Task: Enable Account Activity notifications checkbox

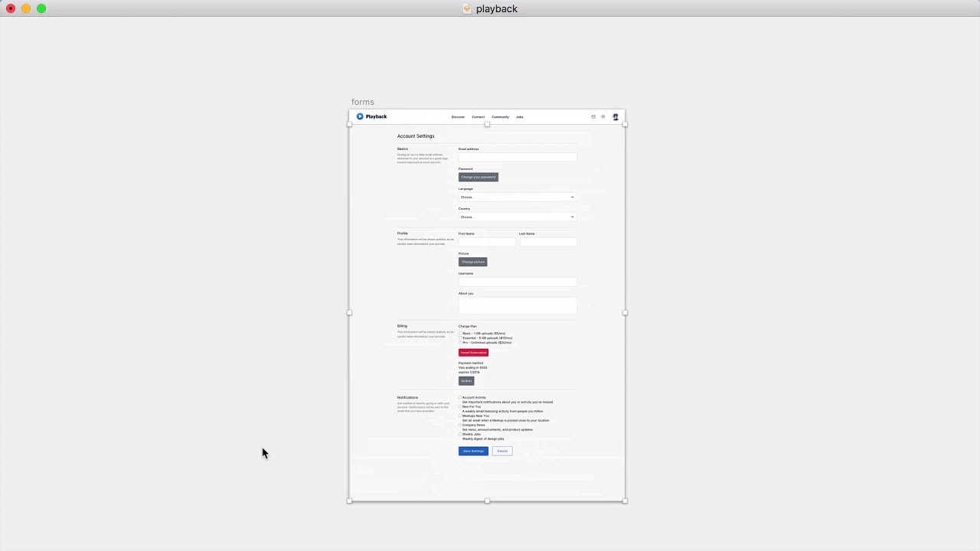Action: pyautogui.click(x=461, y=398)
